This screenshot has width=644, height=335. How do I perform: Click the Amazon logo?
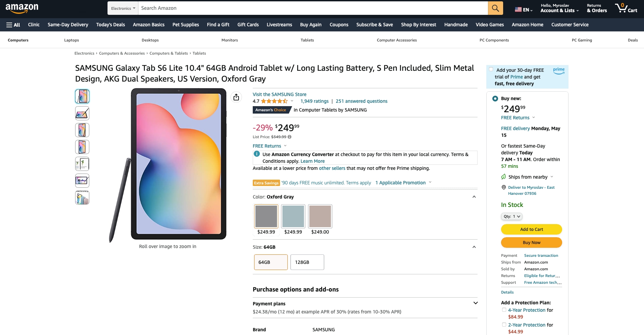click(x=22, y=8)
